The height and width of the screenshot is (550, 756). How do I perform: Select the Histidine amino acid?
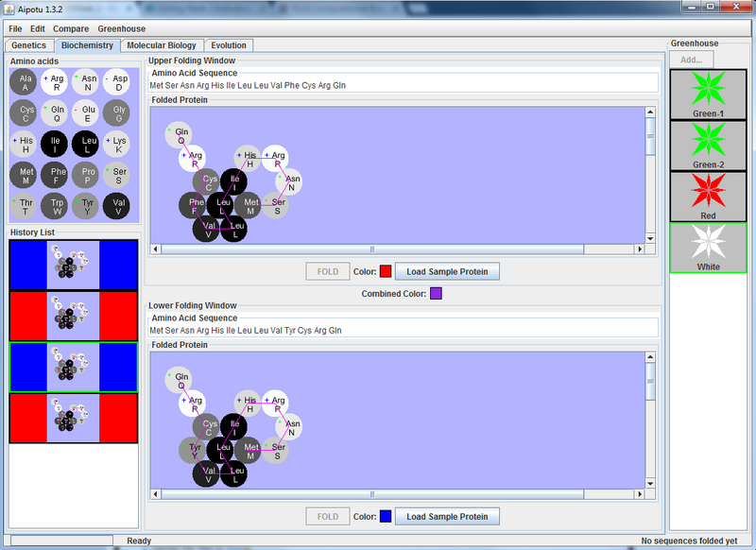24,145
